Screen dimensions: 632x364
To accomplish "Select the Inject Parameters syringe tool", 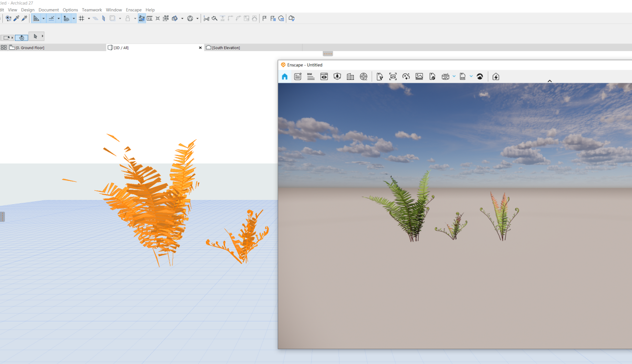I will (x=24, y=18).
